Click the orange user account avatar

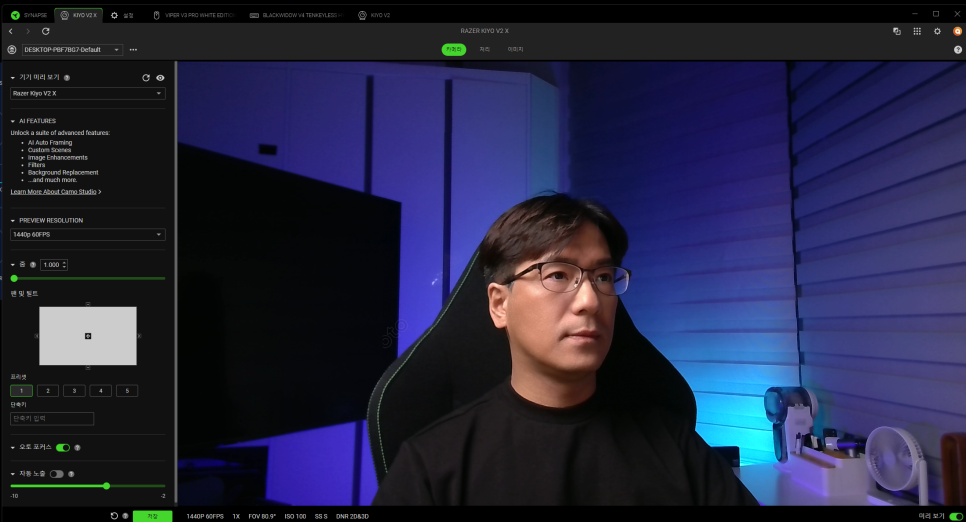957,31
